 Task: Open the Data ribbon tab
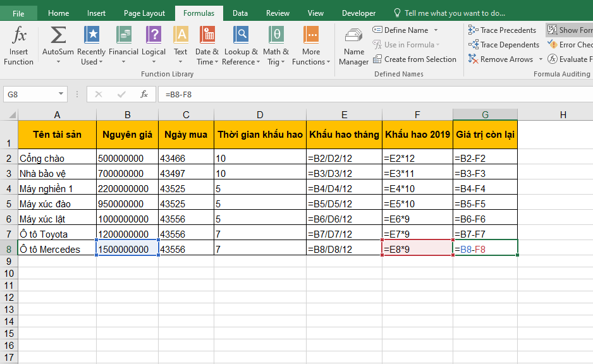point(240,13)
